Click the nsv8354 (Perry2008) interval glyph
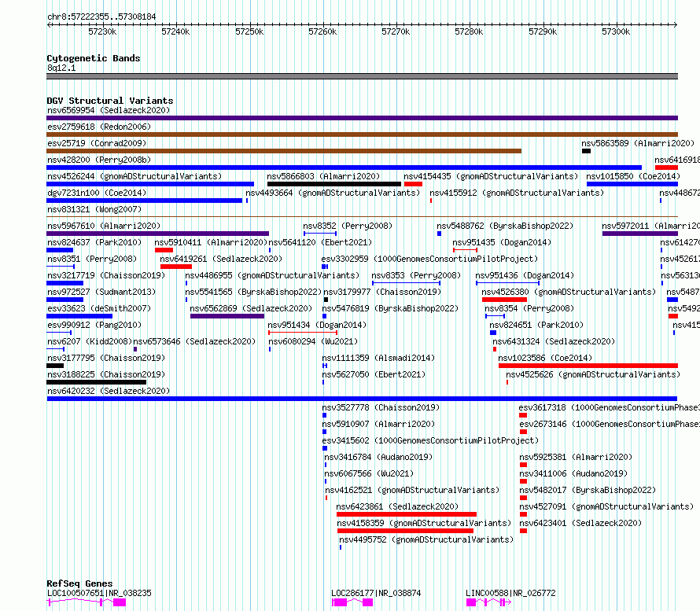The width and height of the screenshot is (700, 611). [x=495, y=316]
